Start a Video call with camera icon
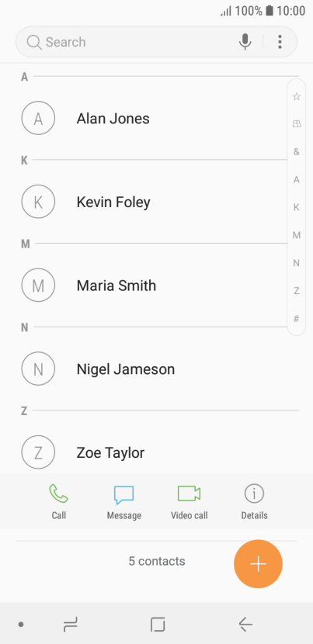 (x=190, y=493)
